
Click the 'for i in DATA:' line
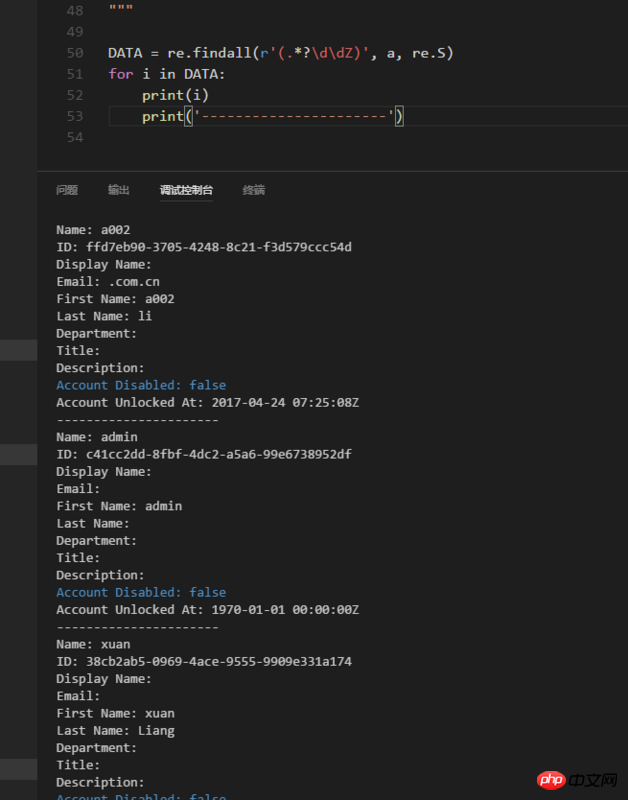tap(166, 74)
